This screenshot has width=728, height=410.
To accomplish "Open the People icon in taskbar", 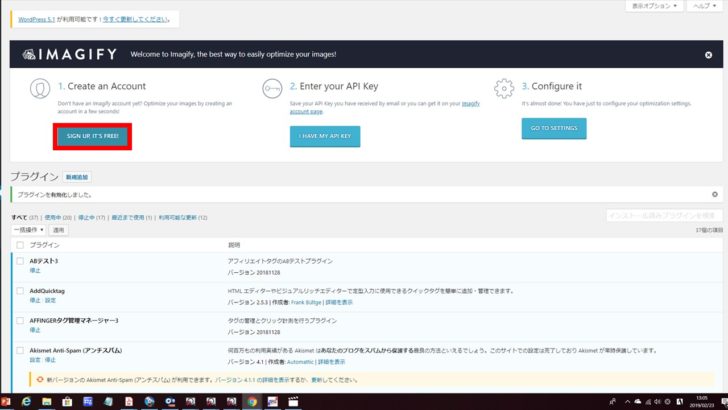I will (612, 402).
